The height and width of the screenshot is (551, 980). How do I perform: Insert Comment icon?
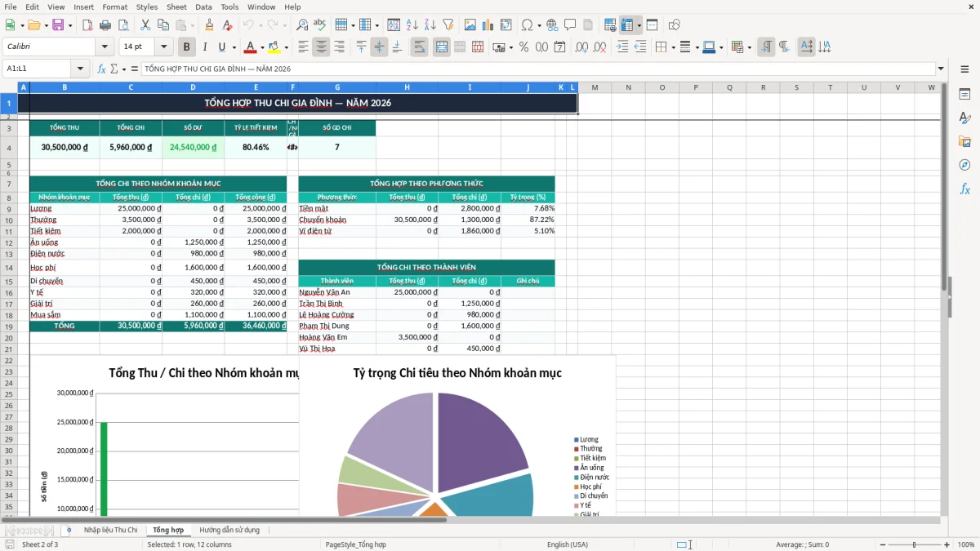(x=570, y=25)
